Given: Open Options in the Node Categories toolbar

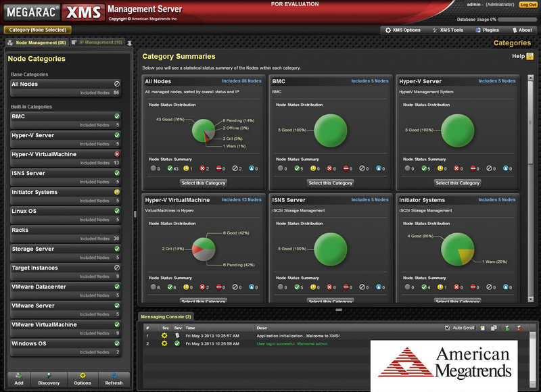Looking at the screenshot, I should pos(82,379).
